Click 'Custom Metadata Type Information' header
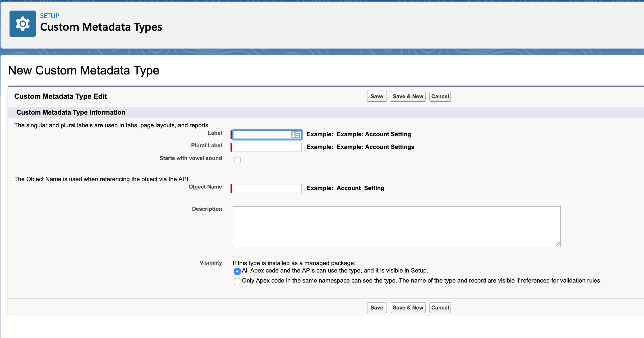Image resolution: width=644 pixels, height=338 pixels. coord(71,112)
